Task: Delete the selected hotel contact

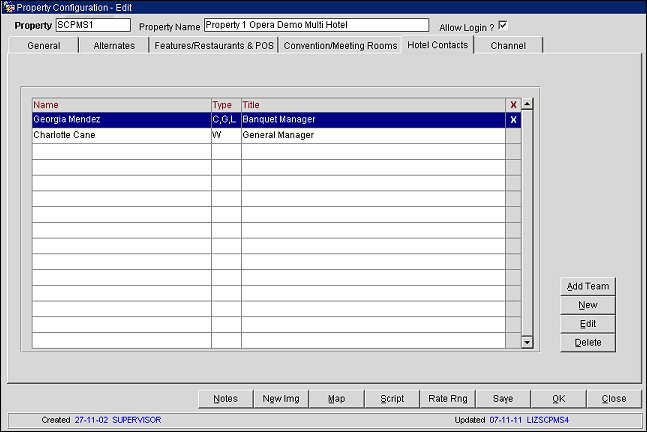Action: click(587, 343)
